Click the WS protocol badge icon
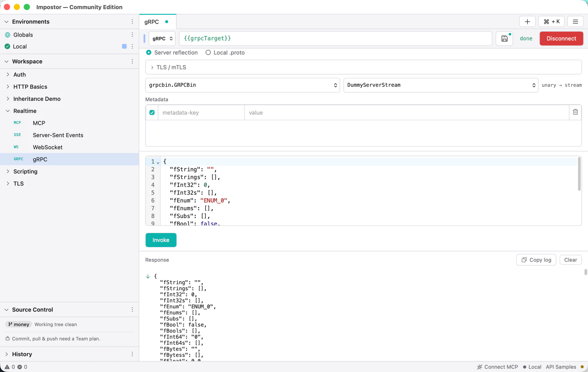The width and height of the screenshot is (588, 372). coord(16,147)
